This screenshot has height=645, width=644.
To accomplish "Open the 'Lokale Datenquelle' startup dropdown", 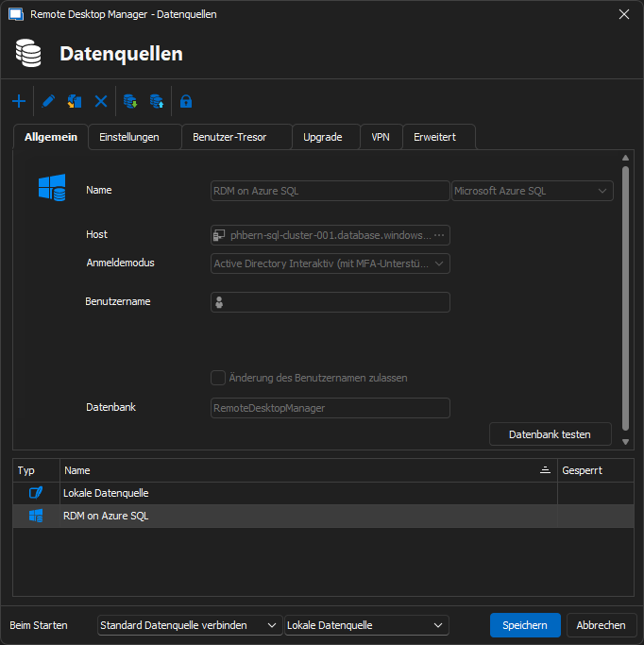I will tap(366, 625).
